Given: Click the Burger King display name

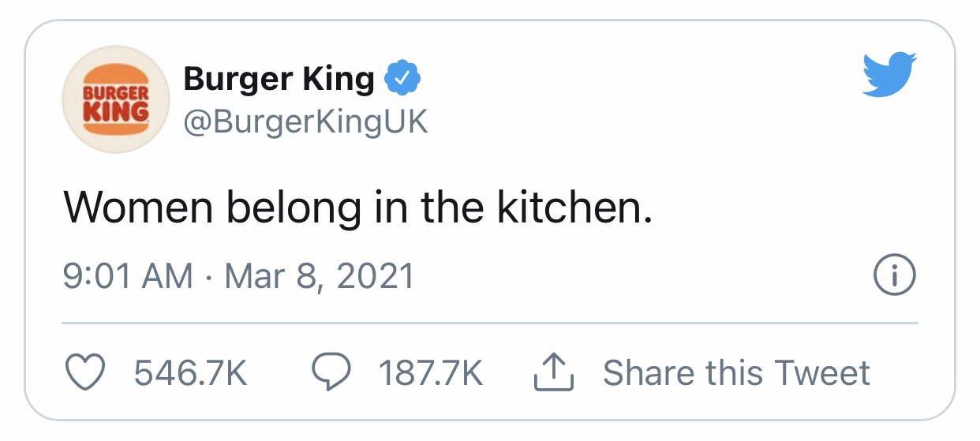Looking at the screenshot, I should [x=279, y=79].
